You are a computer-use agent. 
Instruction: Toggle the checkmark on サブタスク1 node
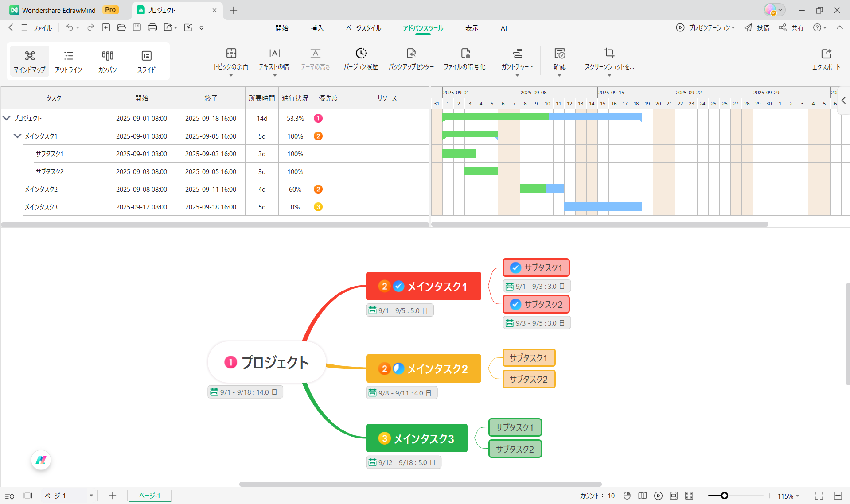pyautogui.click(x=515, y=268)
